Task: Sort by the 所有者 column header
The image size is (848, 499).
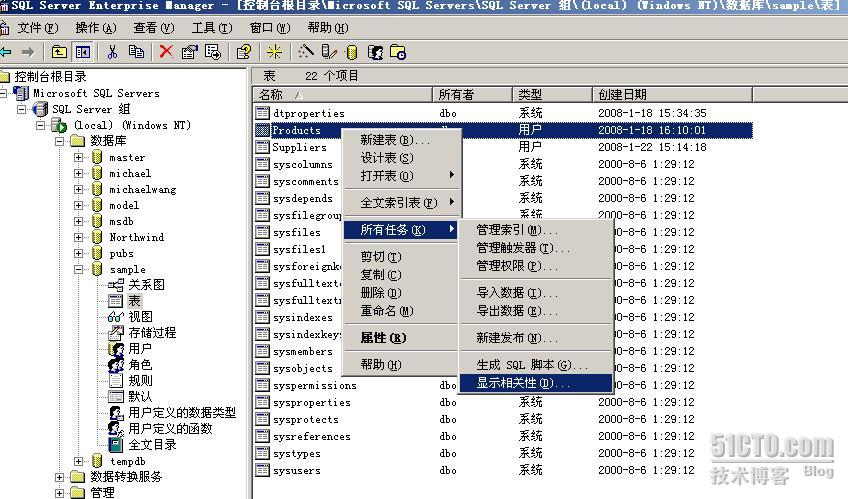Action: pyautogui.click(x=472, y=95)
